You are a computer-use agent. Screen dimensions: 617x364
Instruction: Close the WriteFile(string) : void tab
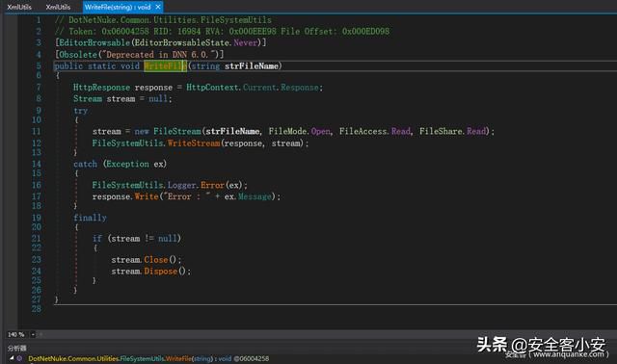(x=158, y=7)
